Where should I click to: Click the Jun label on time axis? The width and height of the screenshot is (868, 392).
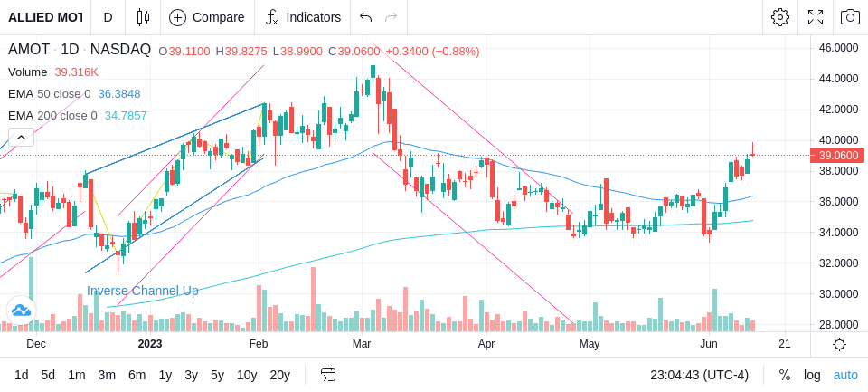tap(709, 344)
